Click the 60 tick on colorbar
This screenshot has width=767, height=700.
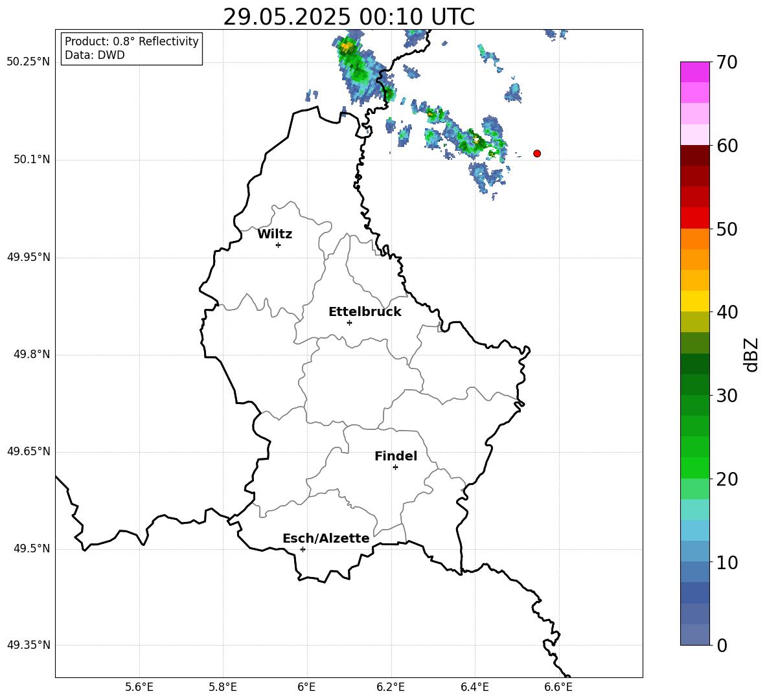pyautogui.click(x=727, y=146)
